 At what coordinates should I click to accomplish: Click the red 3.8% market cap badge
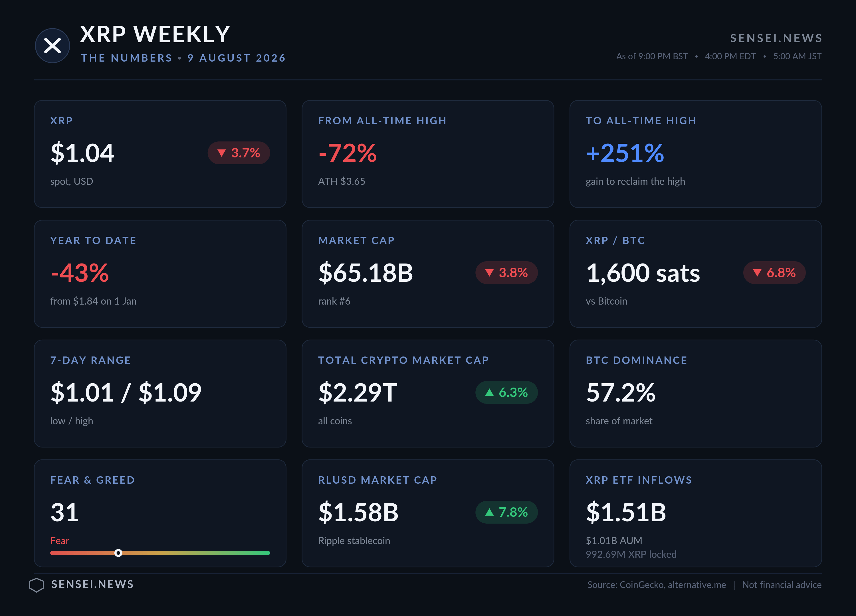[506, 273]
